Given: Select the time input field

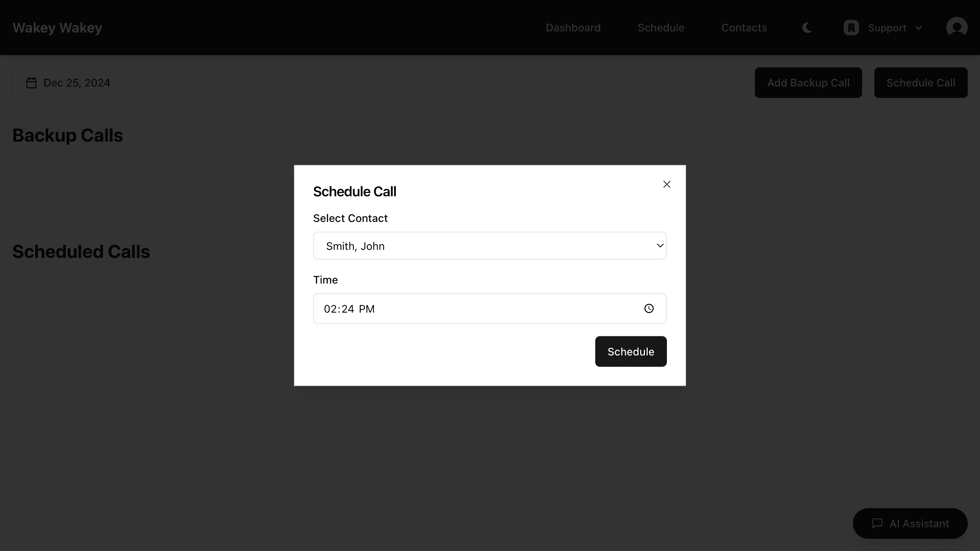Looking at the screenshot, I should pos(490,308).
